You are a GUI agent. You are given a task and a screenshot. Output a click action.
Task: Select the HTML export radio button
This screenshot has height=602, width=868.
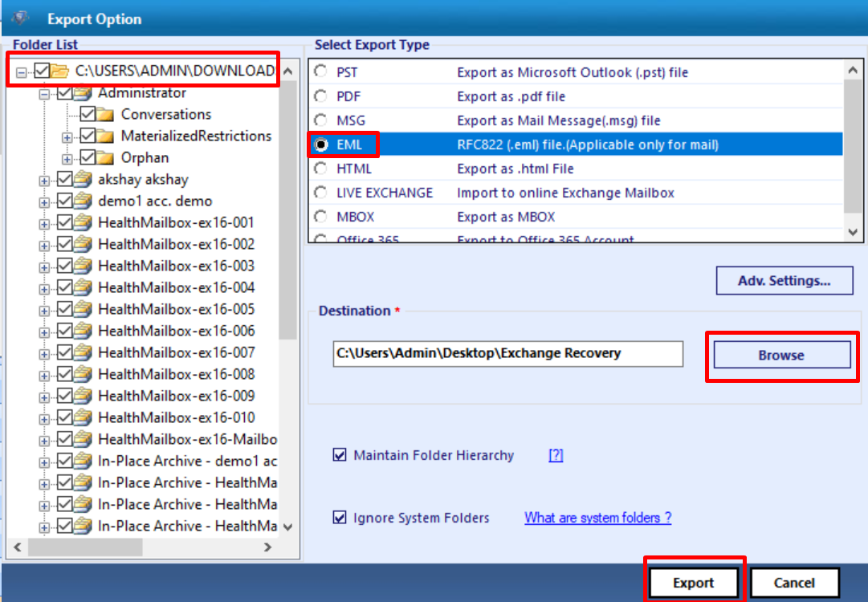(320, 169)
